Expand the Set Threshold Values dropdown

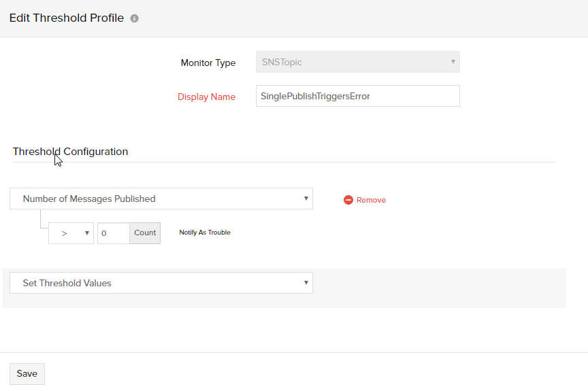coord(161,283)
